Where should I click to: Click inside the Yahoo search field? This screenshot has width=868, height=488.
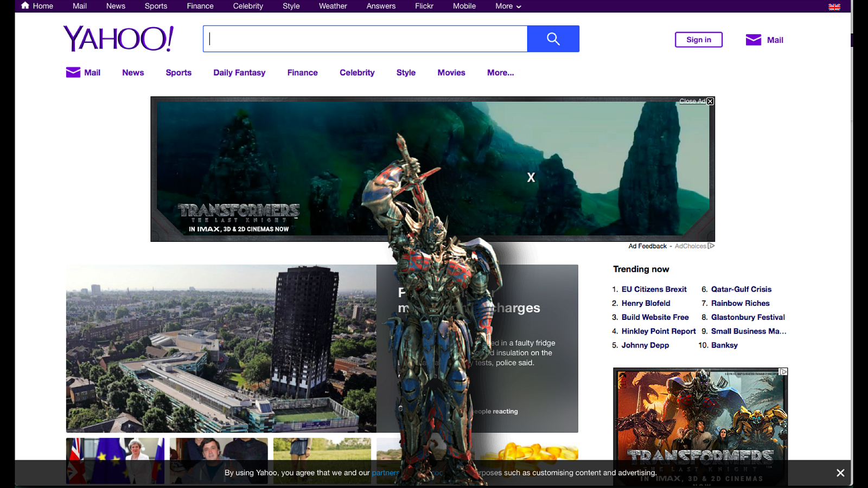pos(365,38)
